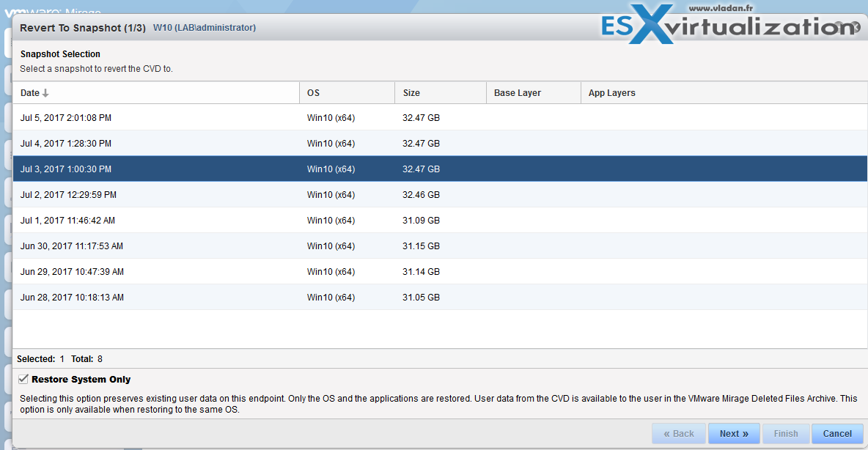Viewport: 868px width, 450px height.
Task: Sort snapshots by the Size column header
Action: 440,93
